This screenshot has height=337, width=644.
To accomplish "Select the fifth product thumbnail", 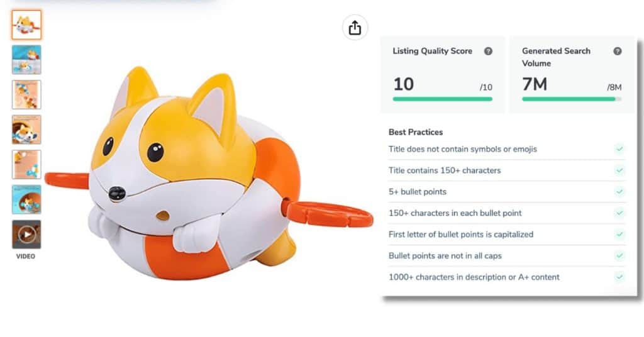I will (26, 165).
